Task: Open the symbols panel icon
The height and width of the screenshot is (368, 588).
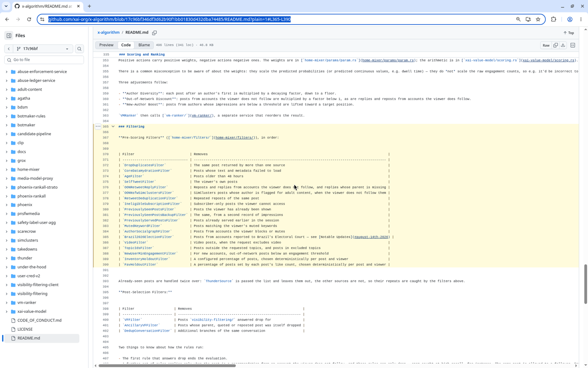Action: tap(573, 45)
